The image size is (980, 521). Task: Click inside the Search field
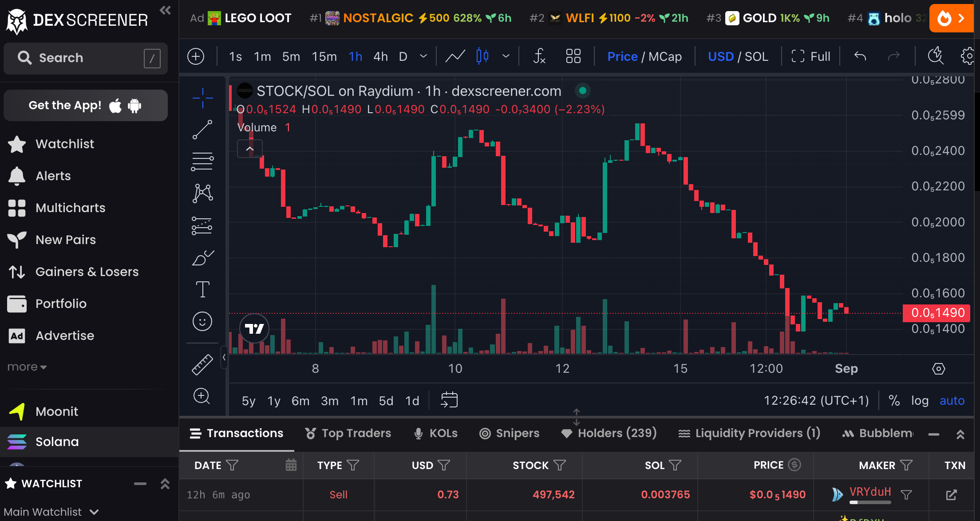80,58
